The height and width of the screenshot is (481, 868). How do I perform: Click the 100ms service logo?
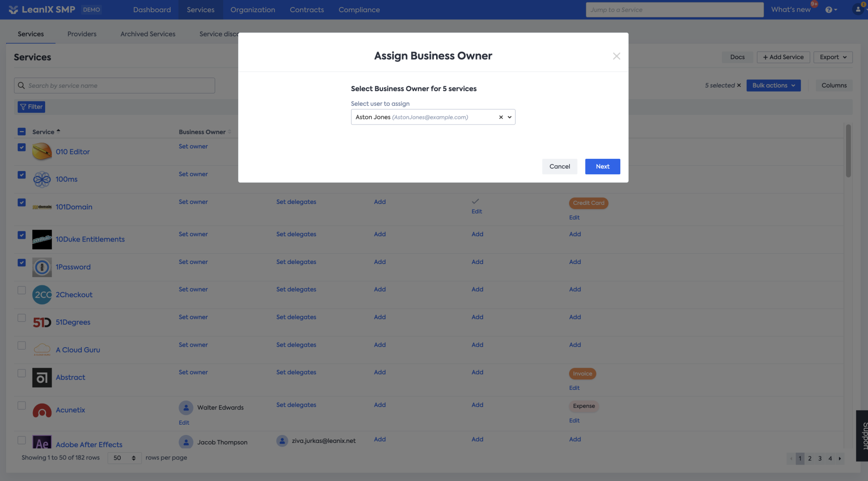click(x=42, y=179)
